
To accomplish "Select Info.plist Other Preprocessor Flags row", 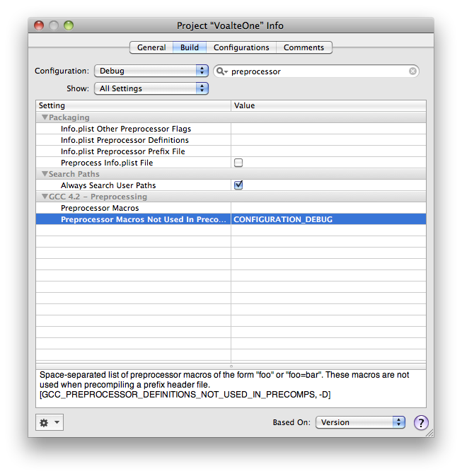I will pos(231,129).
